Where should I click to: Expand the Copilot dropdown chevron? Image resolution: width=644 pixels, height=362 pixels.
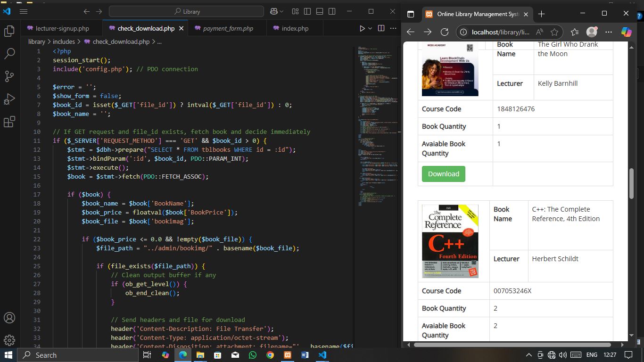tap(281, 11)
